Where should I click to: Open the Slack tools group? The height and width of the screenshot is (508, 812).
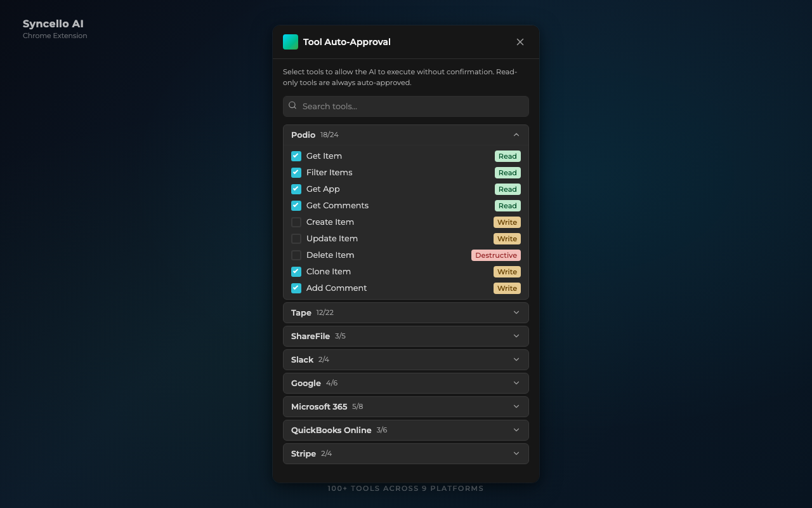[406, 359]
